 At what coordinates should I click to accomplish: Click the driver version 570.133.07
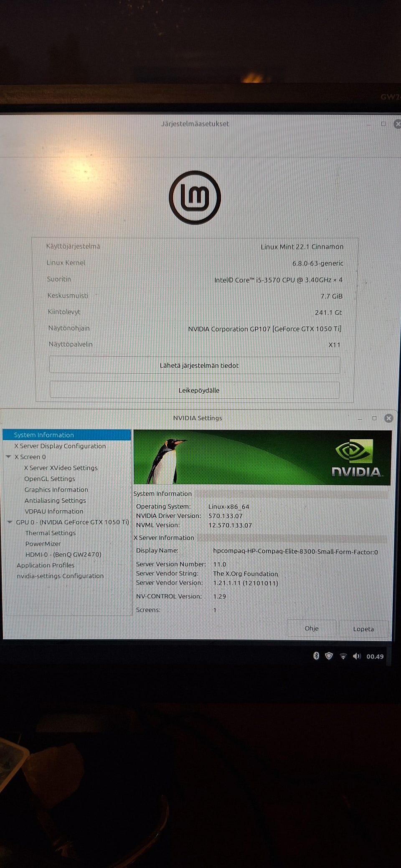[x=226, y=516]
